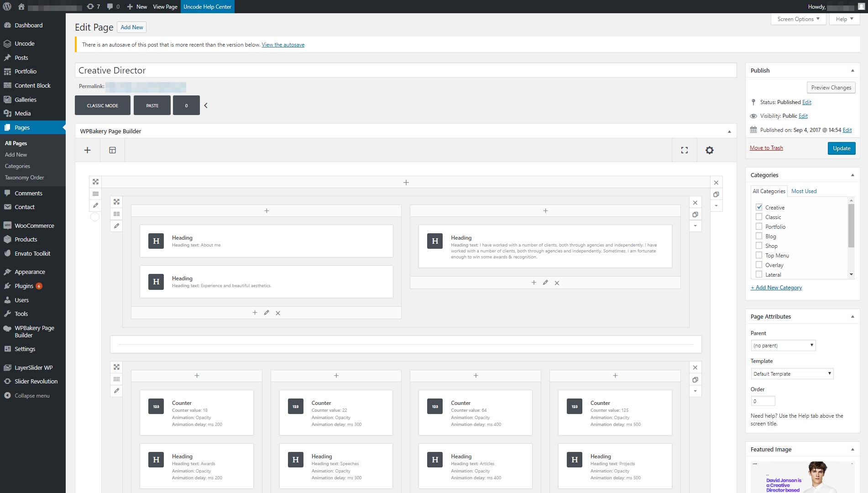This screenshot has width=868, height=493.
Task: Follow the View the autosave link
Action: tap(283, 45)
